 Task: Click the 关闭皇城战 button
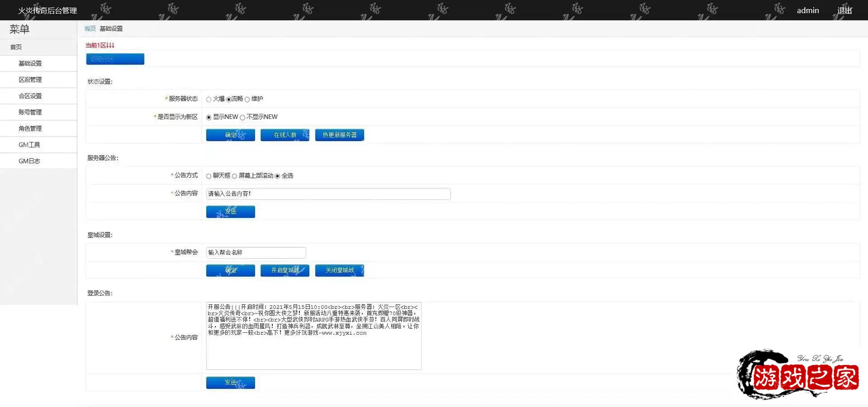339,270
